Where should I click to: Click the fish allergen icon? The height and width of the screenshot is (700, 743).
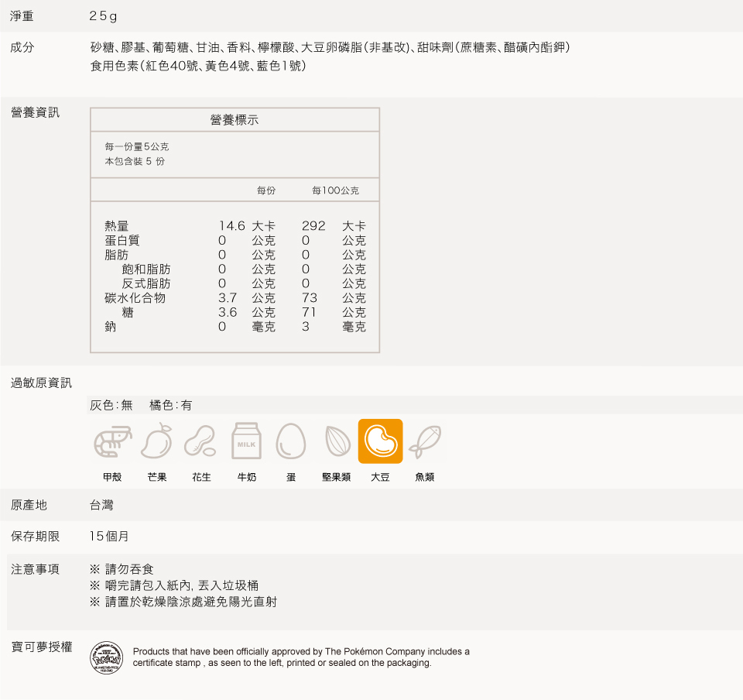(x=425, y=441)
